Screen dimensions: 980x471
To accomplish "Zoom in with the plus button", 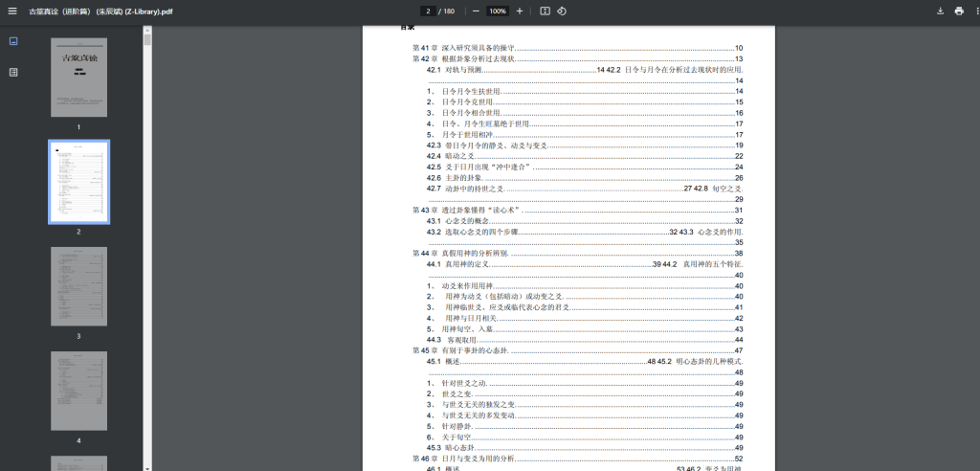I will coord(520,11).
